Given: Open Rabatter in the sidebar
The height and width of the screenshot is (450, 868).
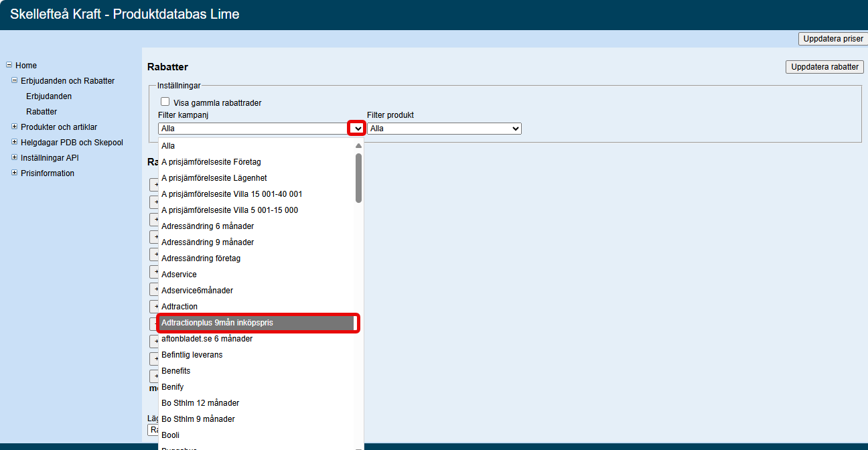Looking at the screenshot, I should [x=42, y=112].
